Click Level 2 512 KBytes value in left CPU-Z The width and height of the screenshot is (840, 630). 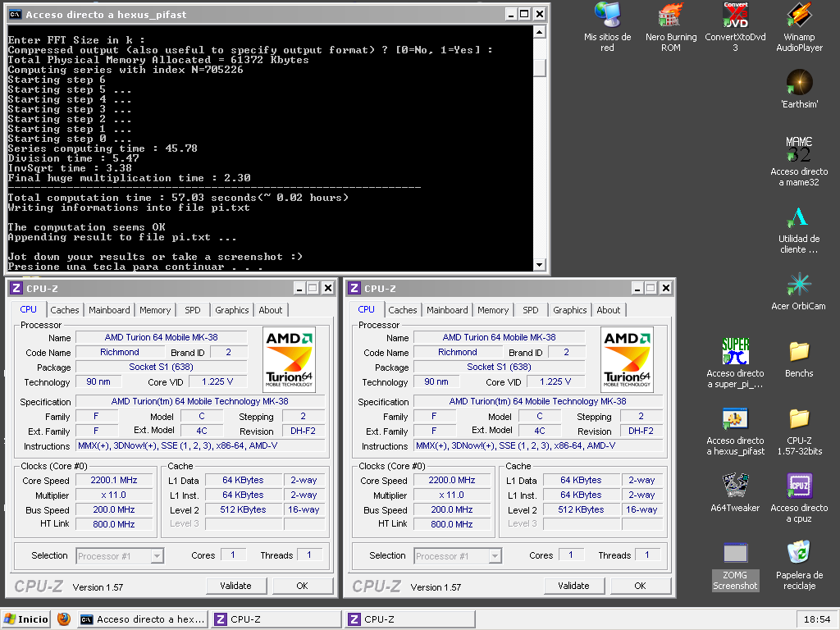243,510
